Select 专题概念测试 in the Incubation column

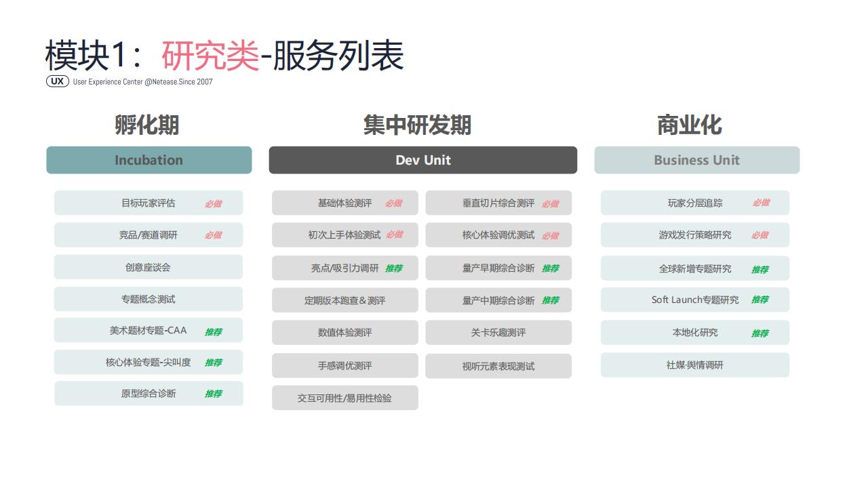[x=148, y=298]
